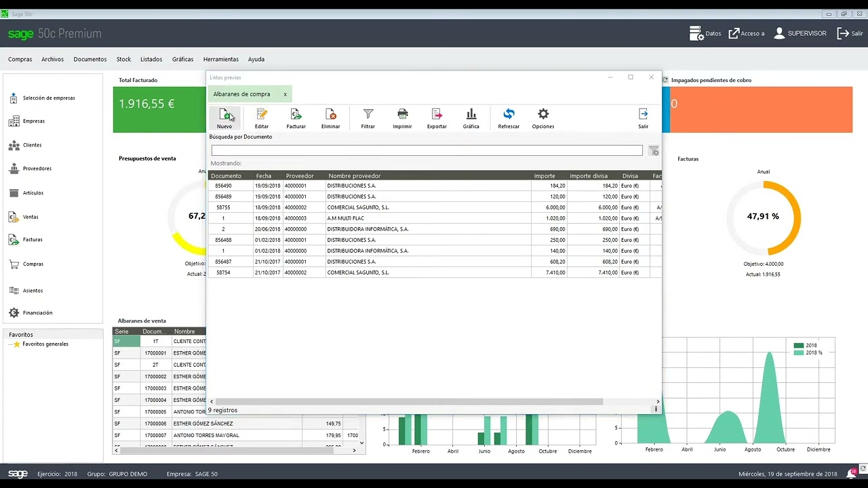
Task: Open the Herramientas menu
Action: tap(221, 59)
